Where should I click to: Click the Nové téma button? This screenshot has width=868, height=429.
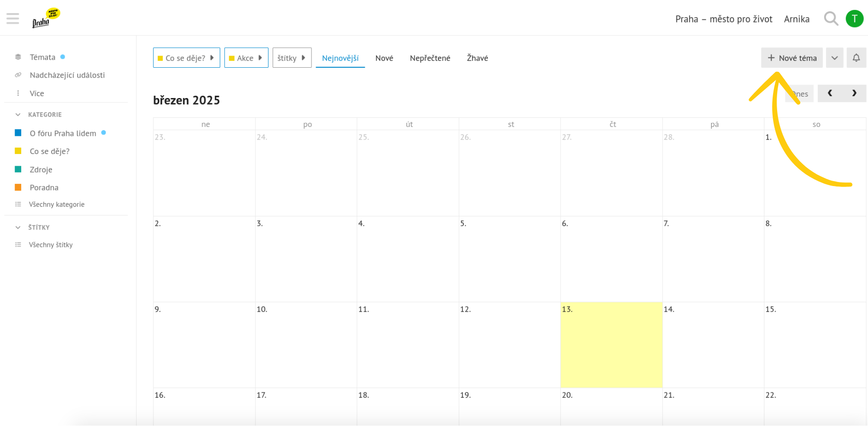point(792,58)
